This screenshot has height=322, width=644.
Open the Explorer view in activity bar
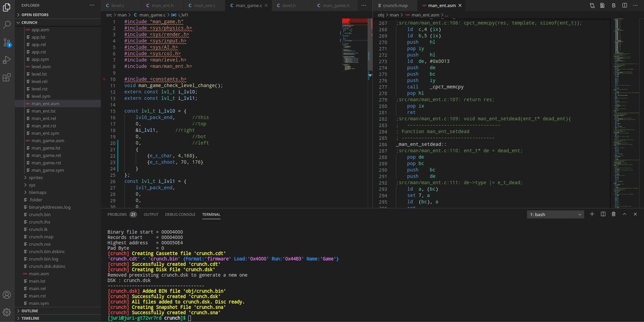click(7, 7)
